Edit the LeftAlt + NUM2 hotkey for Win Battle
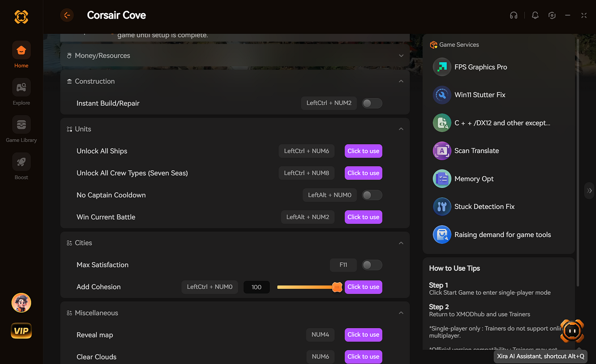Viewport: 596px width, 364px height. [308, 217]
